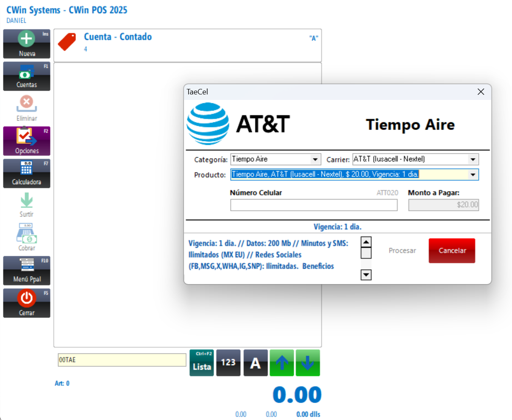512x420 pixels.
Task: Go to Menú Ppal
Action: tap(26, 270)
